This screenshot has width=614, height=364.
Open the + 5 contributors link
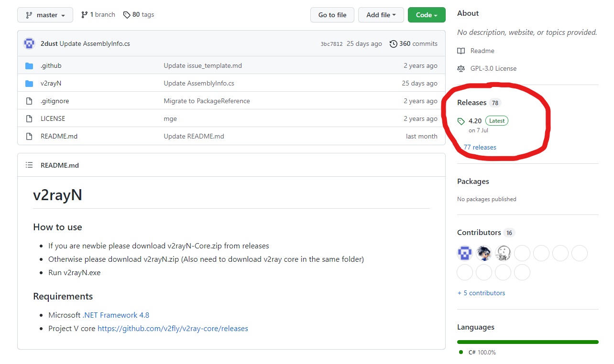(481, 293)
